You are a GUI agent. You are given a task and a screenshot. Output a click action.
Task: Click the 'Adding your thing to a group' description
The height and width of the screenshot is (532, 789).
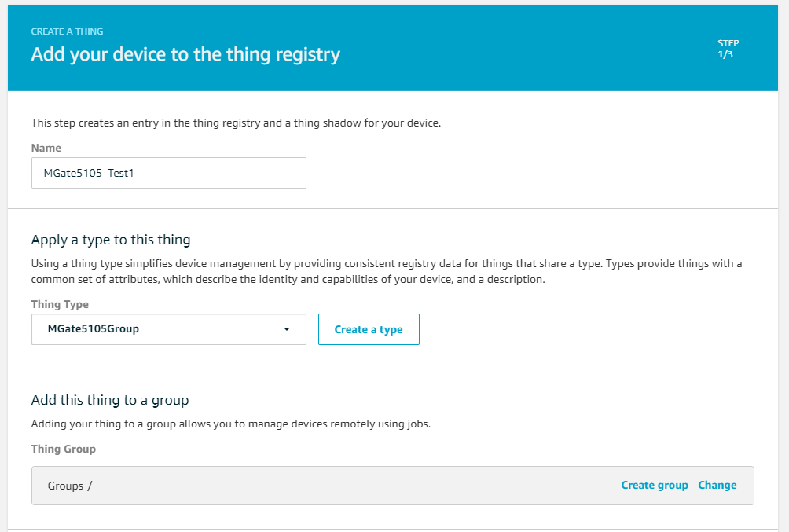231,424
